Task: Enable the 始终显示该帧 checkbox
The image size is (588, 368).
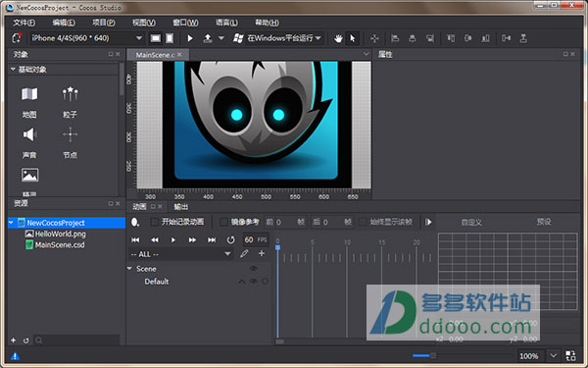Action: click(x=363, y=222)
